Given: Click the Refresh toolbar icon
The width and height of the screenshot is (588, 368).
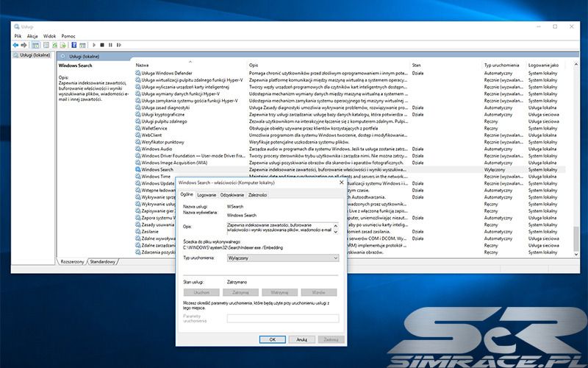Looking at the screenshot, I should (x=55, y=45).
